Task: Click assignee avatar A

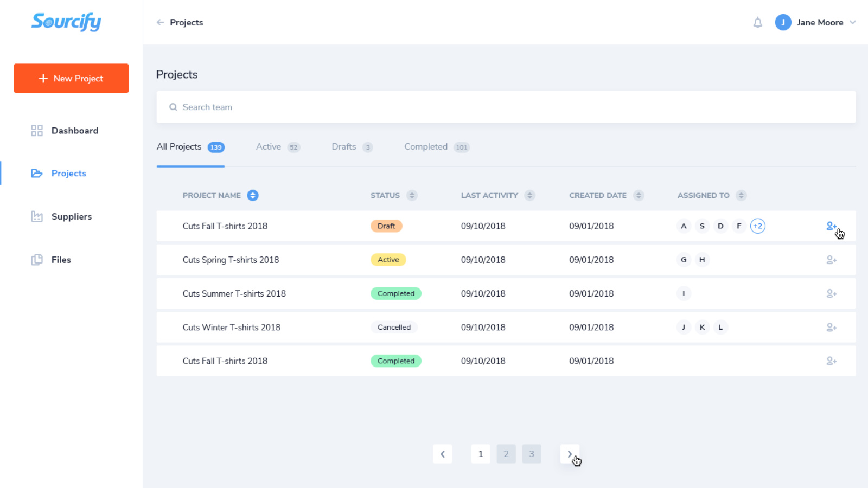Action: point(684,226)
